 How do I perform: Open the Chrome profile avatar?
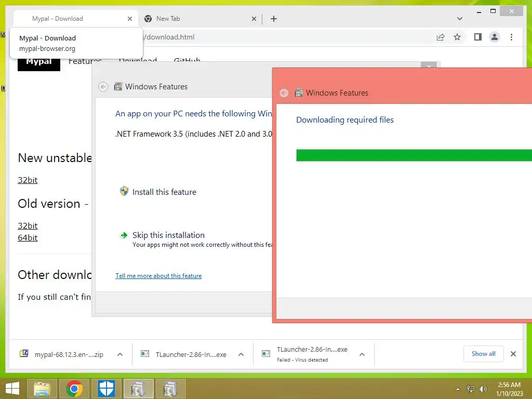click(495, 37)
